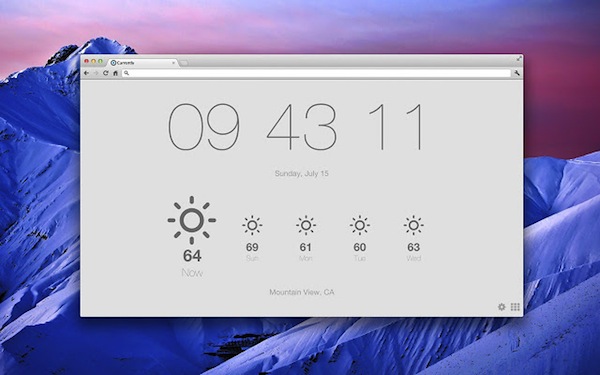Go to the home page icon

click(x=115, y=73)
